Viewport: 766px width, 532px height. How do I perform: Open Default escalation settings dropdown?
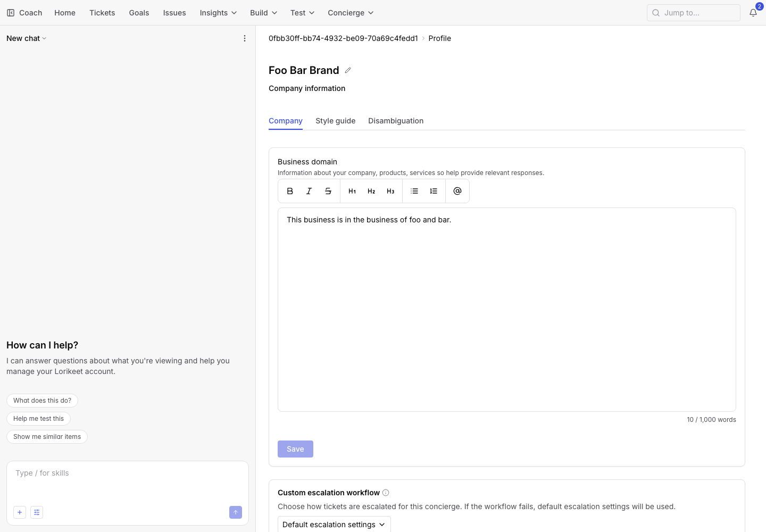point(334,525)
